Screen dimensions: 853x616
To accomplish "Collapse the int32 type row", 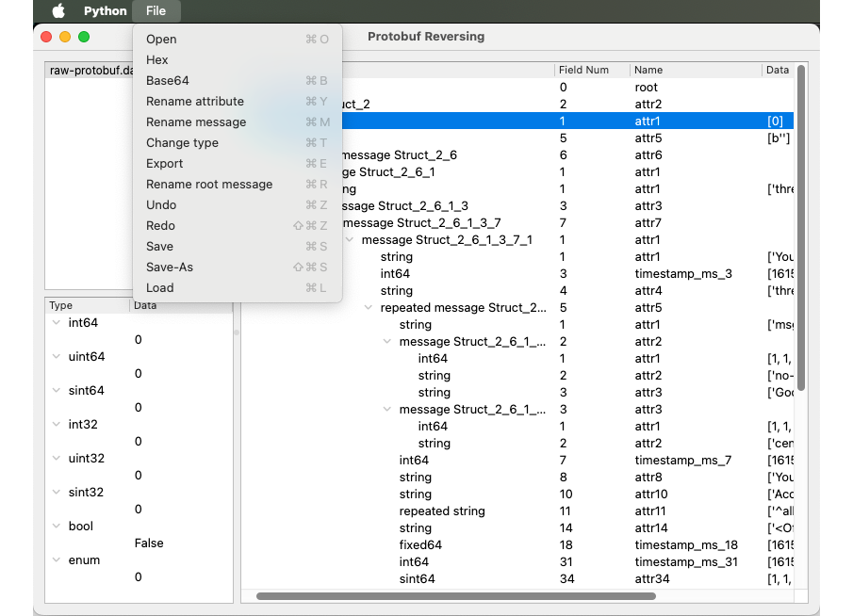I will click(x=56, y=424).
